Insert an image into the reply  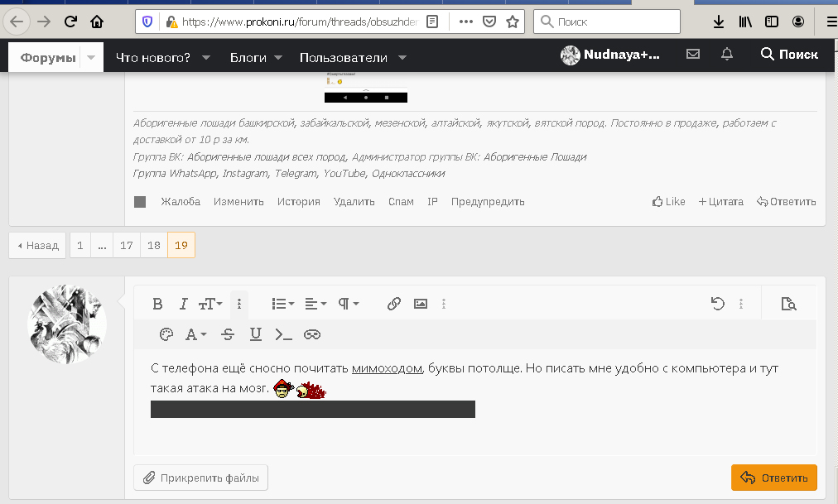point(421,304)
